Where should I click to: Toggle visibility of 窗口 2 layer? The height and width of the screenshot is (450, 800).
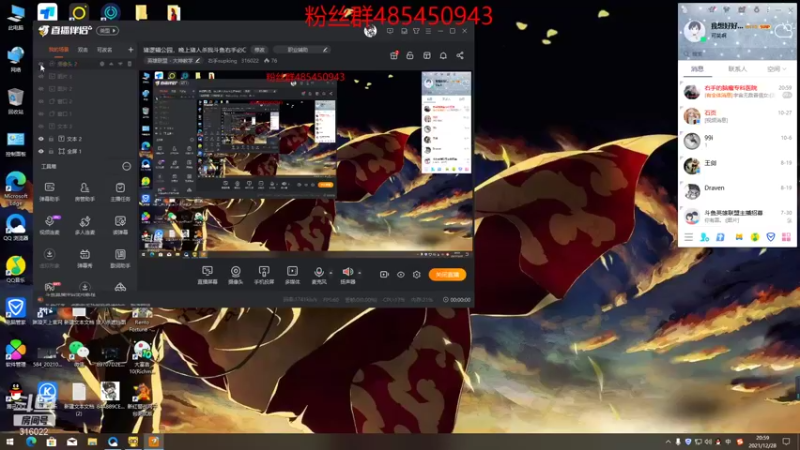(x=41, y=102)
